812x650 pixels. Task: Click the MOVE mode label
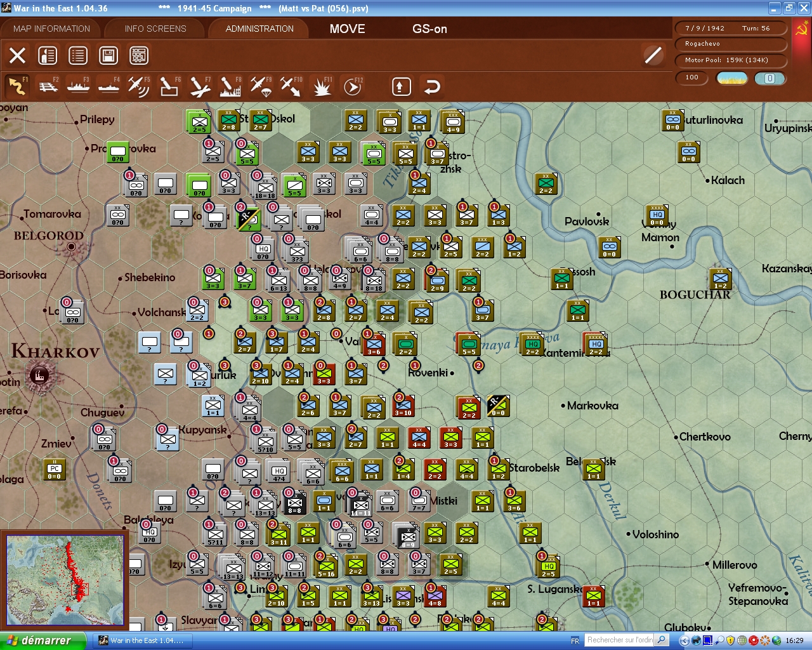348,29
